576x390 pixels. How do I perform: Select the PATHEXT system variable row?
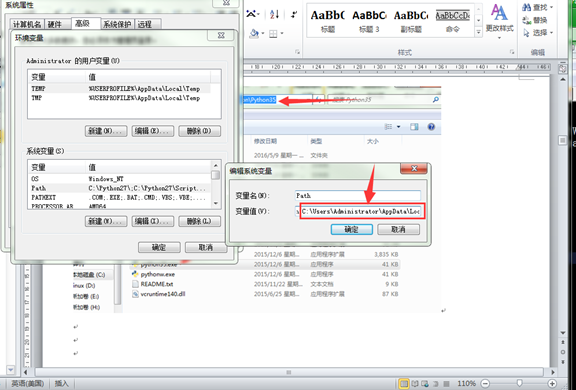tap(120, 198)
